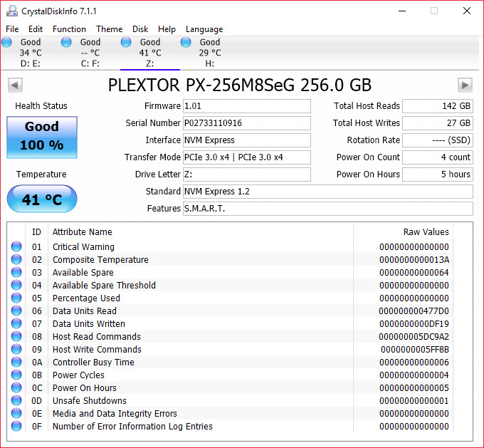Click status orb for Composite Temperature row
This screenshot has width=484, height=448.
[x=16, y=259]
